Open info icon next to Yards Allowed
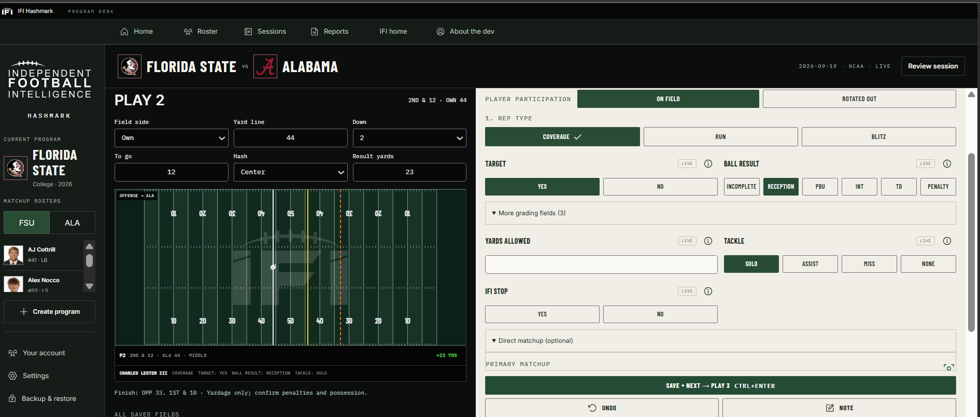Viewport: 980px width, 417px height. (x=708, y=241)
